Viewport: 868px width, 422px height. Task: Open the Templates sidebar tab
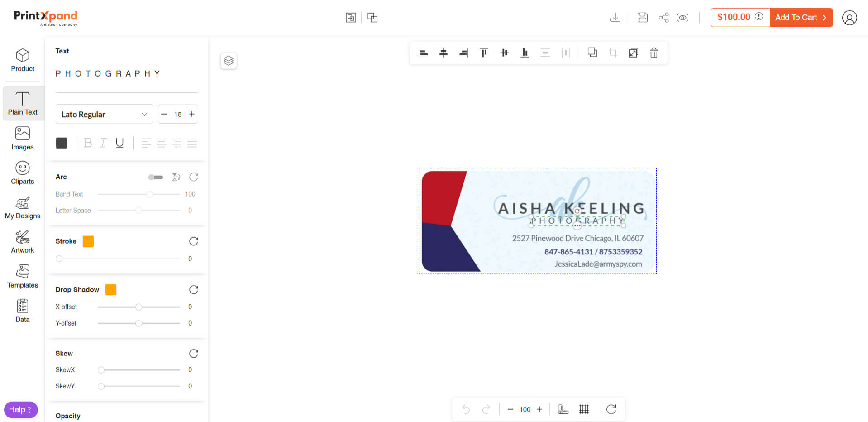click(23, 277)
